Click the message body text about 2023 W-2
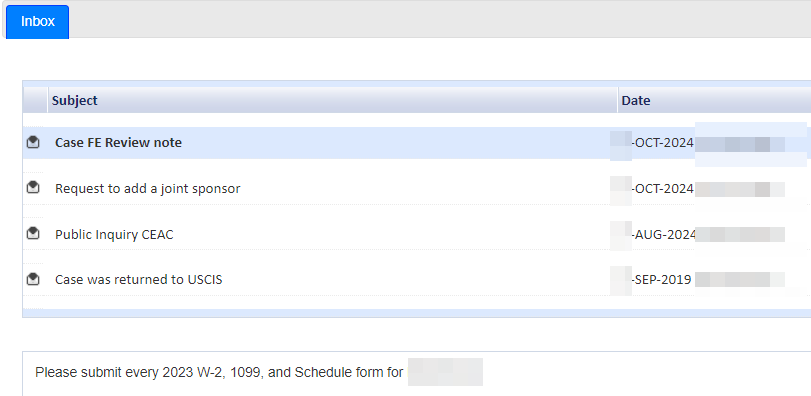Screen dimensions: 811x396 tap(219, 372)
